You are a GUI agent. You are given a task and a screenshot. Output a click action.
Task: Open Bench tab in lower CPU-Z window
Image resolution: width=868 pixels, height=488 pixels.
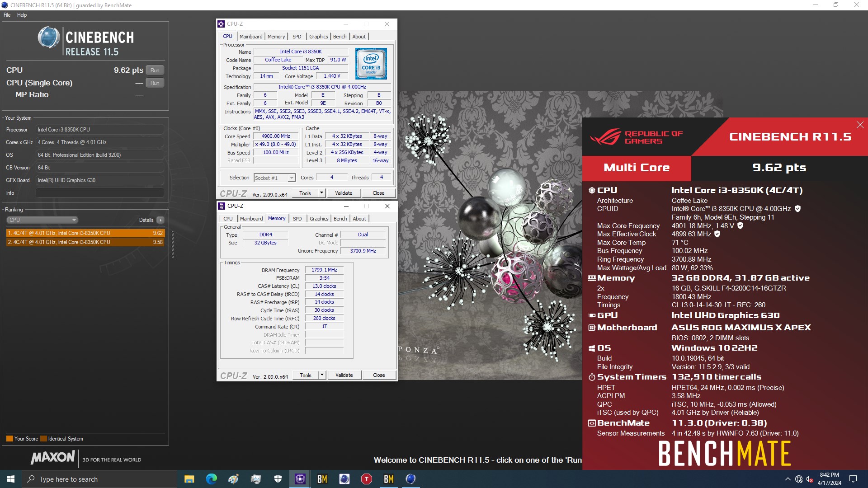pyautogui.click(x=340, y=219)
